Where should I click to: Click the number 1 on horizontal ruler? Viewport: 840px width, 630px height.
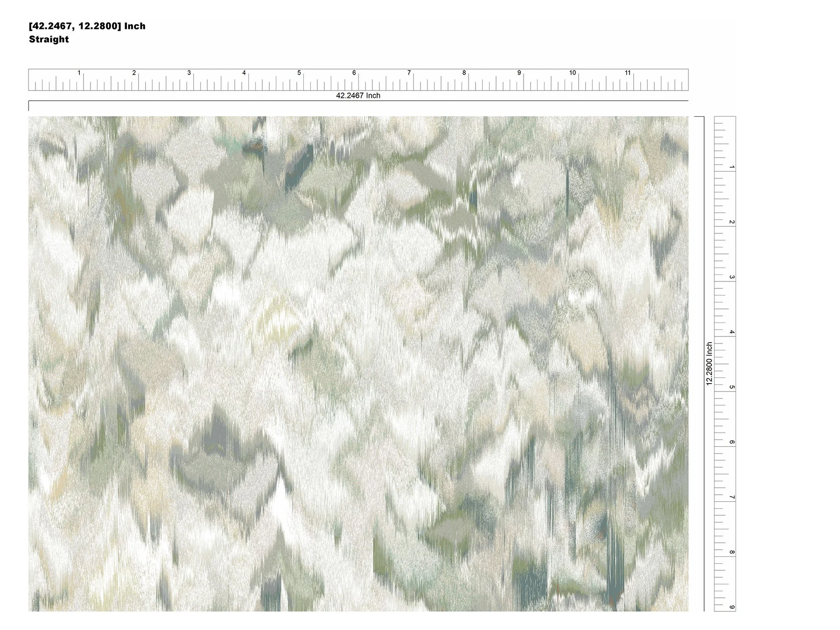tap(79, 73)
